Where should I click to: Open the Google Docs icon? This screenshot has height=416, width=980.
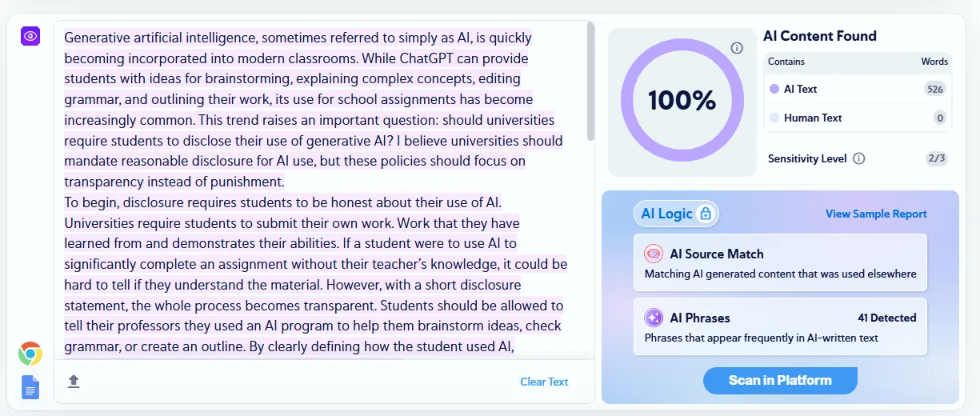coord(30,387)
